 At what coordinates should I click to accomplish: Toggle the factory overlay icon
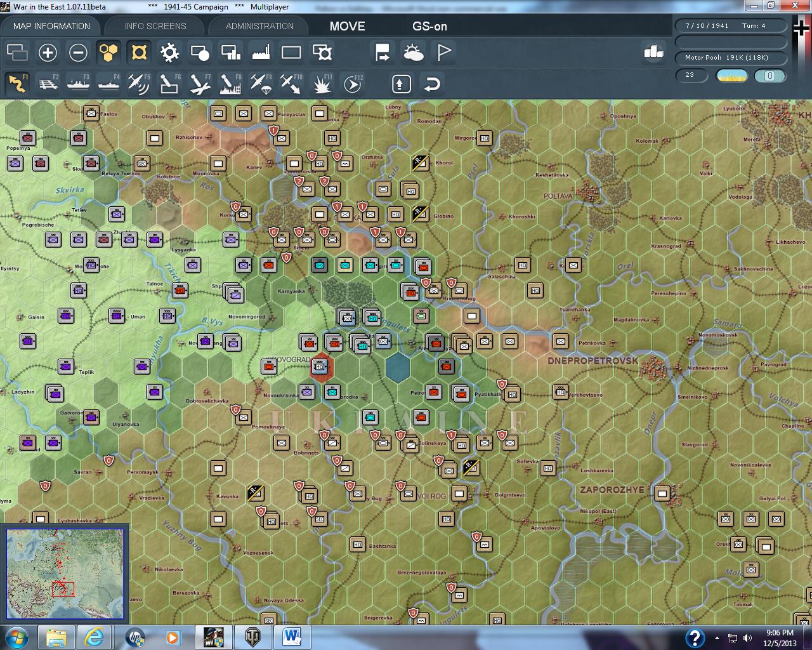point(261,52)
